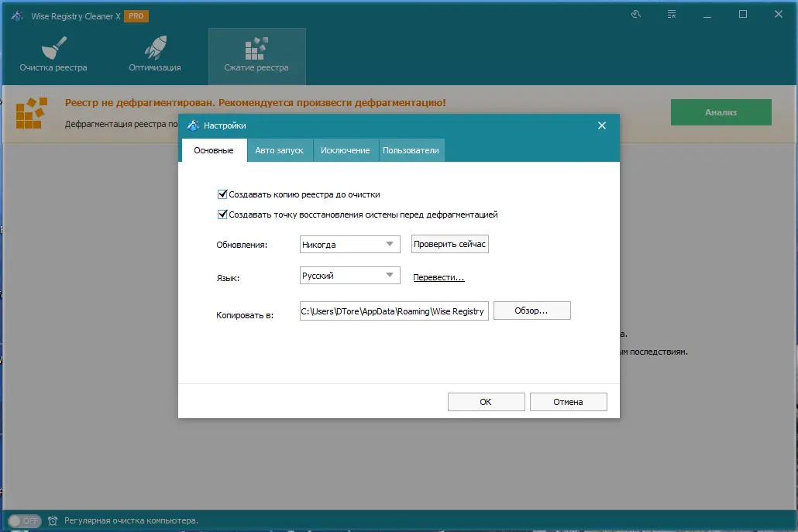The height and width of the screenshot is (532, 798).
Task: Open the Обновления dropdown set to Никогда
Action: pos(349,244)
